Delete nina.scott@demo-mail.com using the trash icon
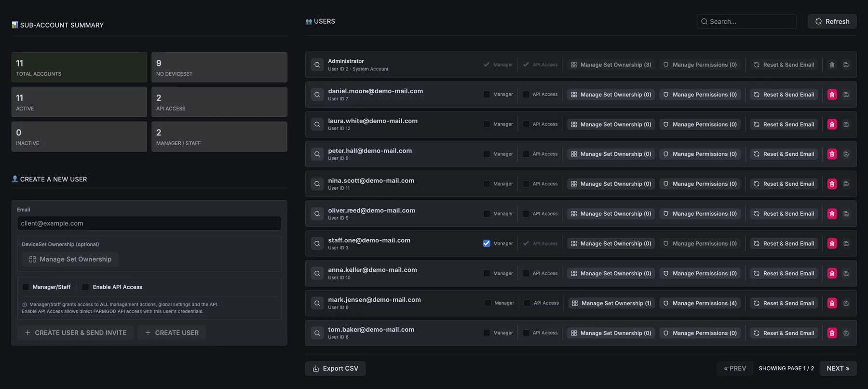 tap(832, 184)
